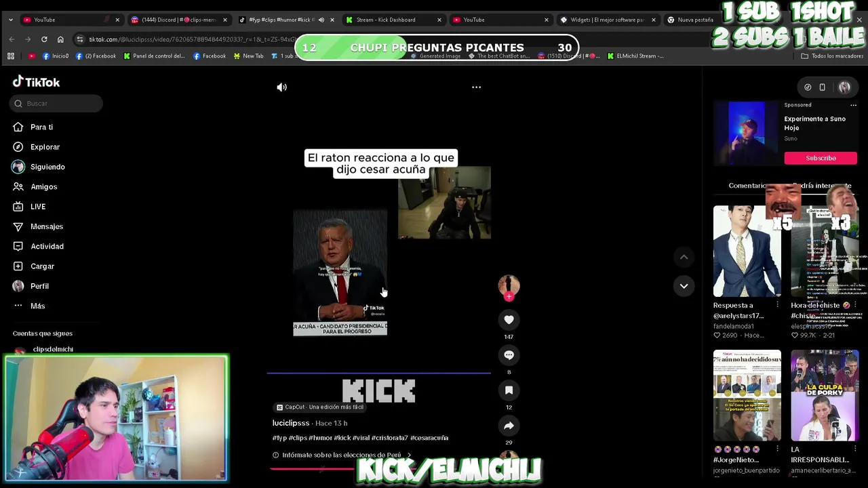
Task: Open the browser apps grid icon
Action: tap(11, 56)
